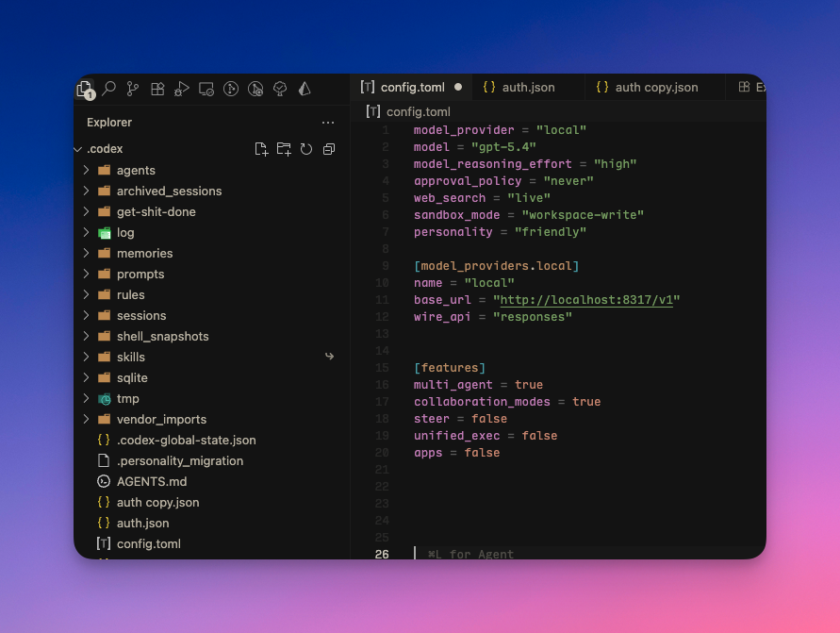
Task: Expand the sqlite folder chevron
Action: 86,378
